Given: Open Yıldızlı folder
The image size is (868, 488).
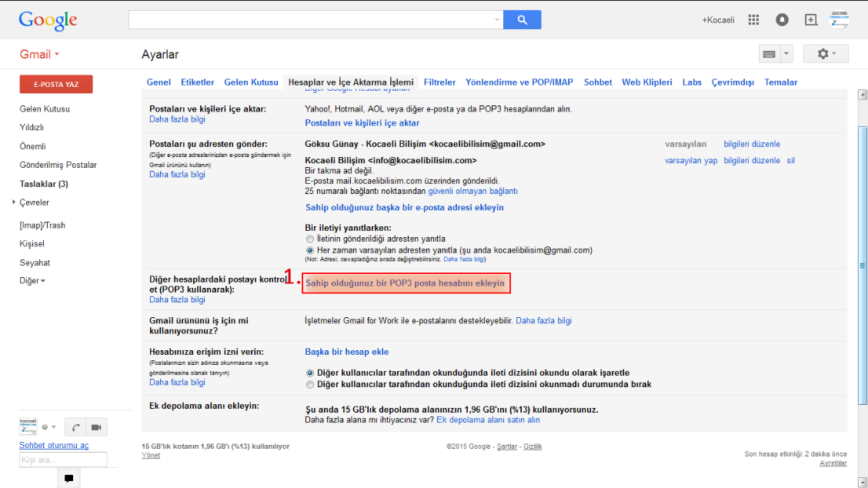Looking at the screenshot, I should (x=32, y=128).
